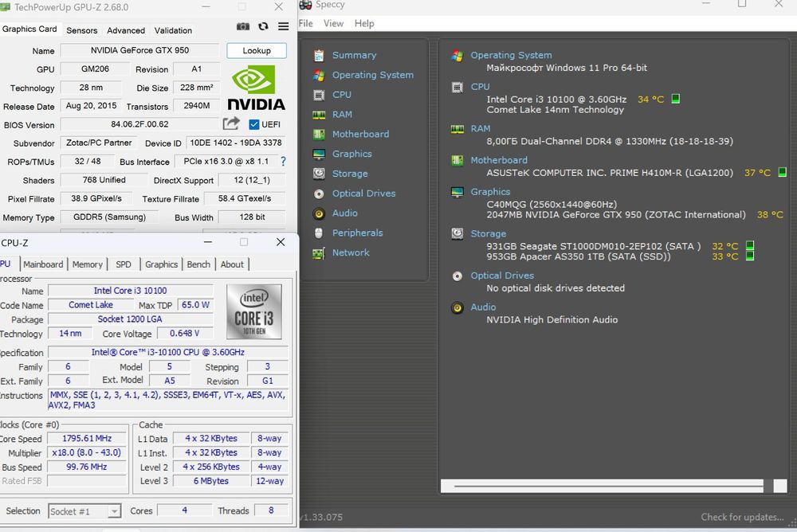Click the Motherboard icon in summary pane
Image resolution: width=797 pixels, height=532 pixels.
coord(457,161)
